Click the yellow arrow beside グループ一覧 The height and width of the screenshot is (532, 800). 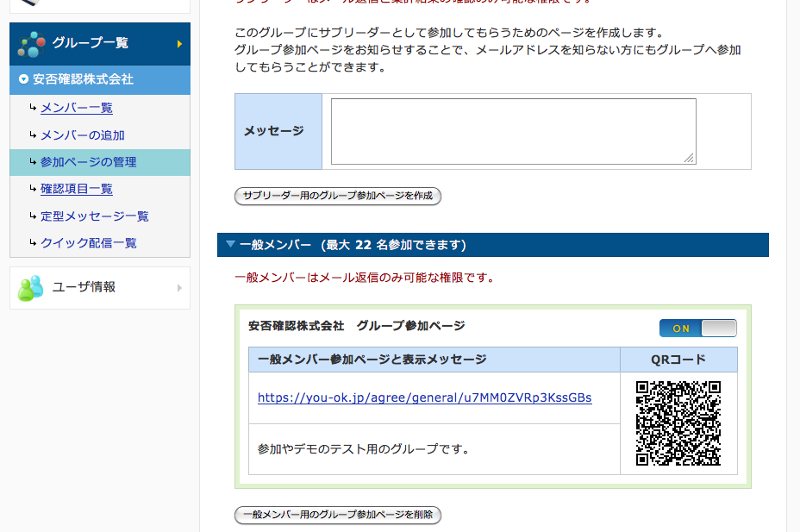coord(179,44)
